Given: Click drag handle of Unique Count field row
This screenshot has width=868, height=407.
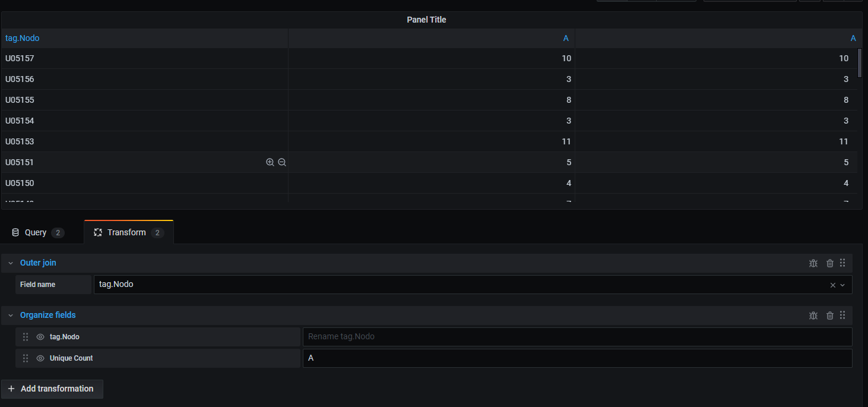Looking at the screenshot, I should pyautogui.click(x=26, y=358).
